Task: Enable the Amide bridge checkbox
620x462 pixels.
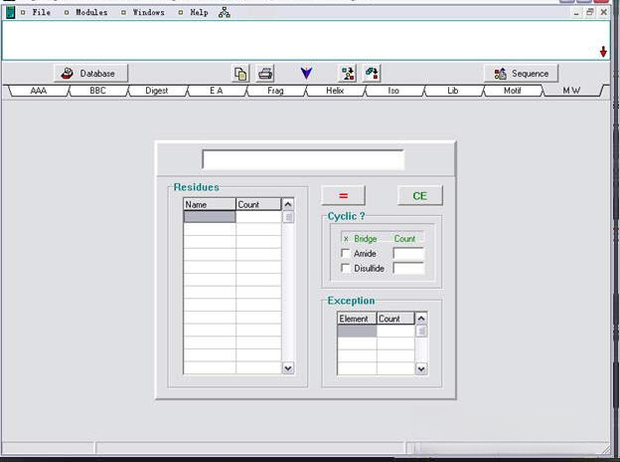Action: coord(345,253)
